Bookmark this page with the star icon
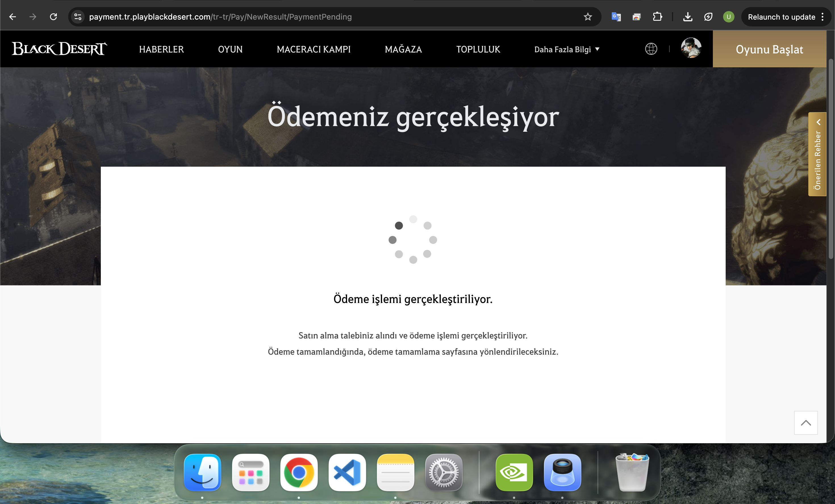The height and width of the screenshot is (504, 835). [588, 16]
